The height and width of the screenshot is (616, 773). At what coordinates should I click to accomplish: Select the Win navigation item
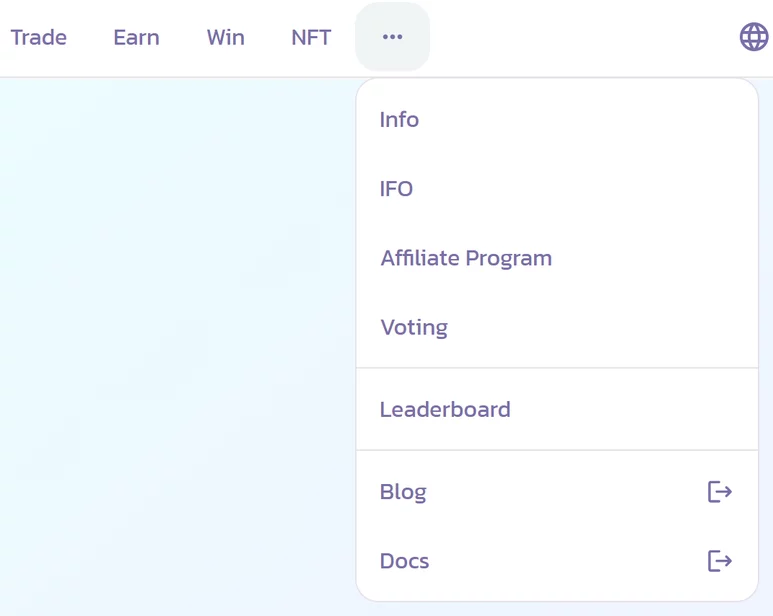click(x=225, y=37)
